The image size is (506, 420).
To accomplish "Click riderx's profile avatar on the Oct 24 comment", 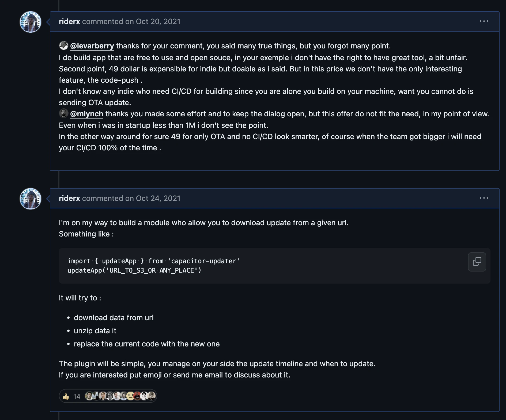I will (31, 199).
